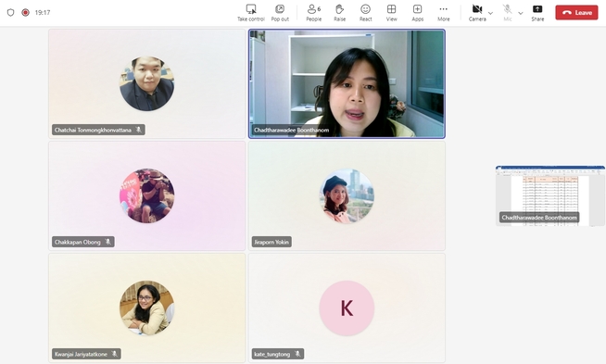606x364 pixels.
Task: Open the Apps menu
Action: 417,12
